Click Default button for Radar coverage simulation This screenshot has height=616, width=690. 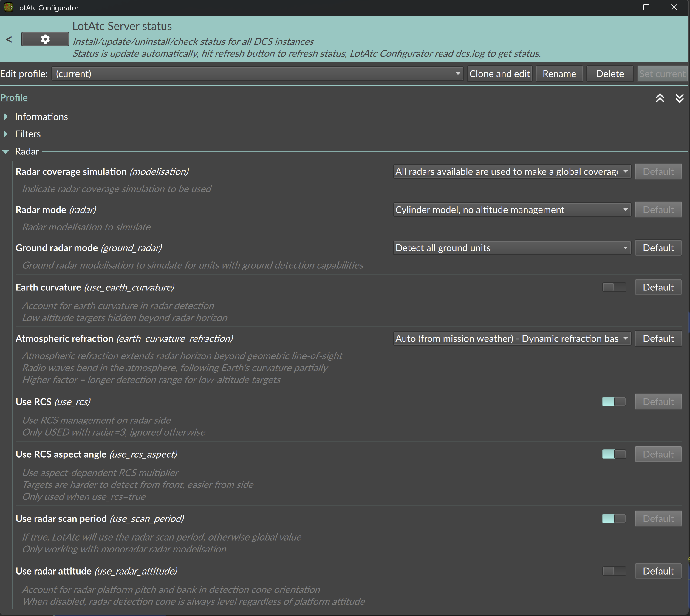[658, 172]
